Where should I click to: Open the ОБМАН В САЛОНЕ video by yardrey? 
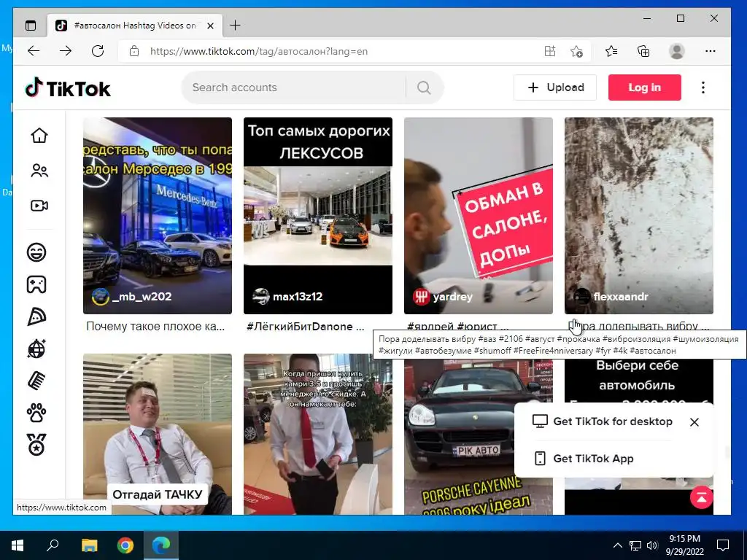click(479, 216)
